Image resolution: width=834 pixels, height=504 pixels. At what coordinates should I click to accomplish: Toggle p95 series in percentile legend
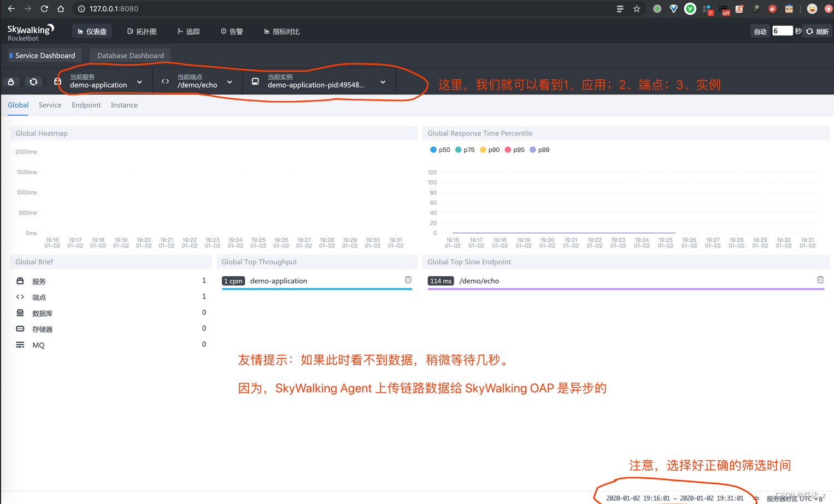(x=514, y=150)
